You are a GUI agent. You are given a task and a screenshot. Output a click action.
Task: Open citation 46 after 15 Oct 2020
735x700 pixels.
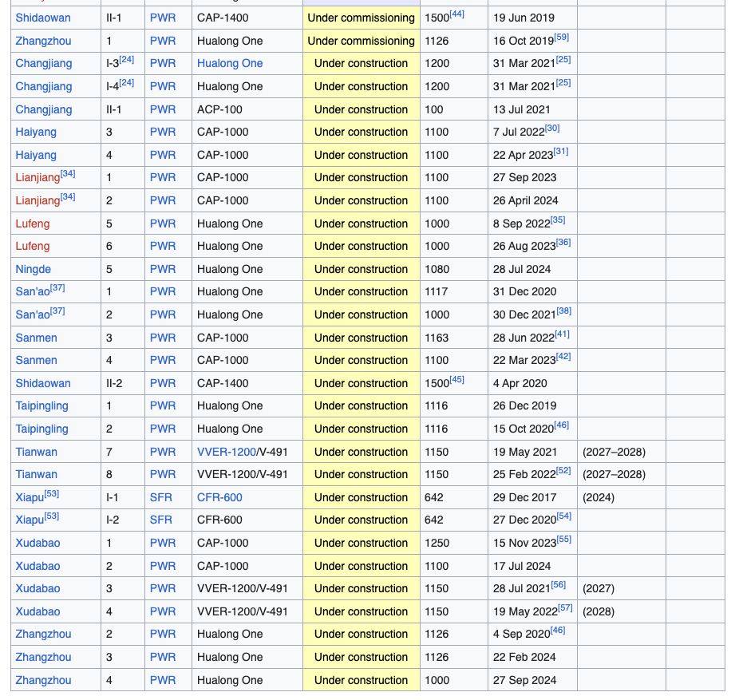pos(562,425)
